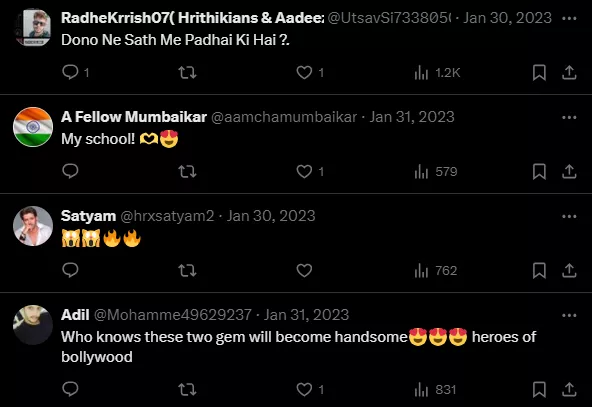
Task: Reply to Adil's tweet
Action: coord(70,389)
